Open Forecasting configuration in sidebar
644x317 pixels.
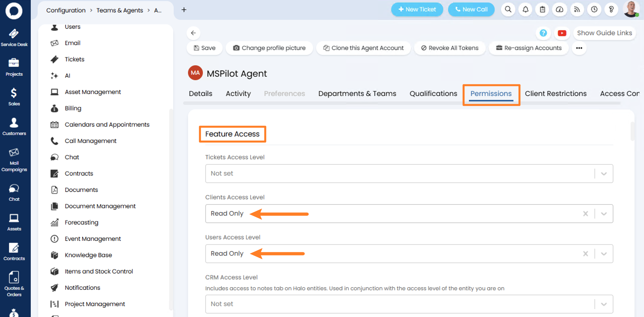[81, 223]
